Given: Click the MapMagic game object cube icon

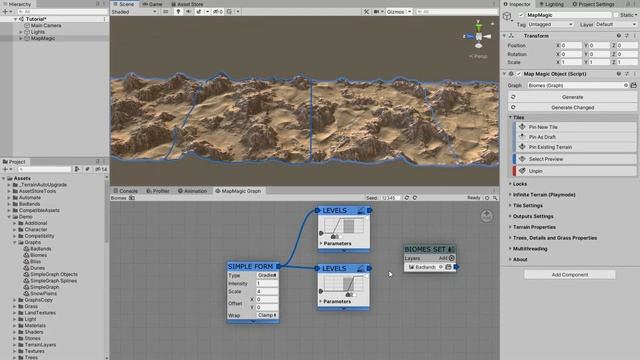Looking at the screenshot, I should click(x=507, y=16).
